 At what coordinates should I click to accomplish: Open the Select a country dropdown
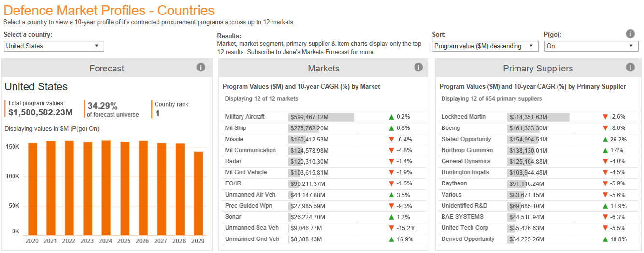click(x=54, y=46)
